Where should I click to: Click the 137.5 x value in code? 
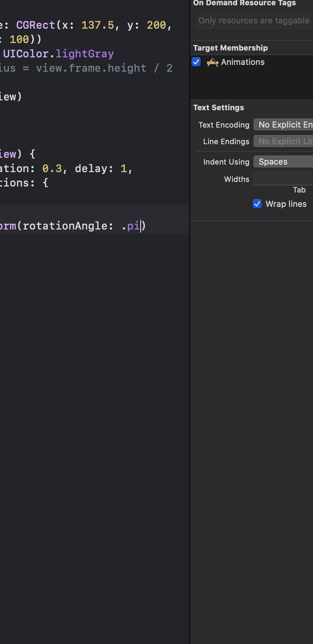click(98, 25)
